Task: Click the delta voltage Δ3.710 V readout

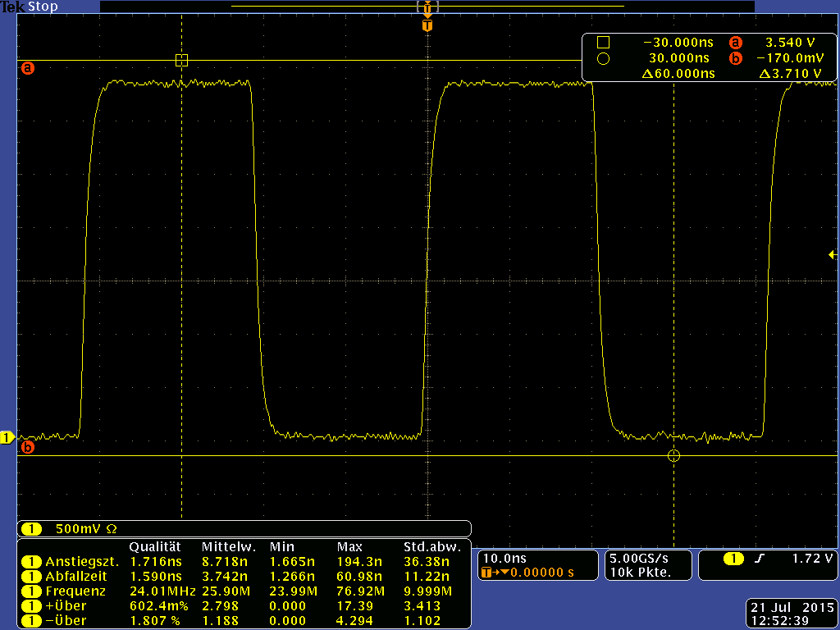Action: (790, 73)
